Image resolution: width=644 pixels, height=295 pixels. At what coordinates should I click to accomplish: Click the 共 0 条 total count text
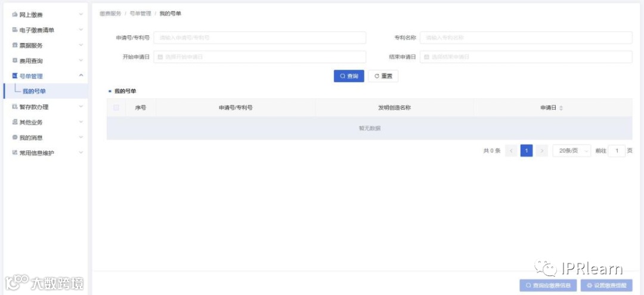(x=491, y=151)
